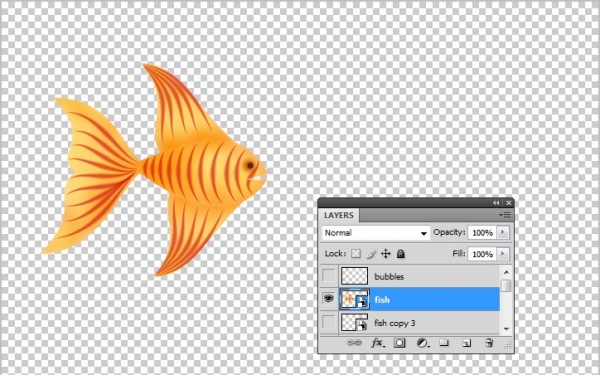
Task: Click the layers scrollbar thumb
Action: (506, 285)
